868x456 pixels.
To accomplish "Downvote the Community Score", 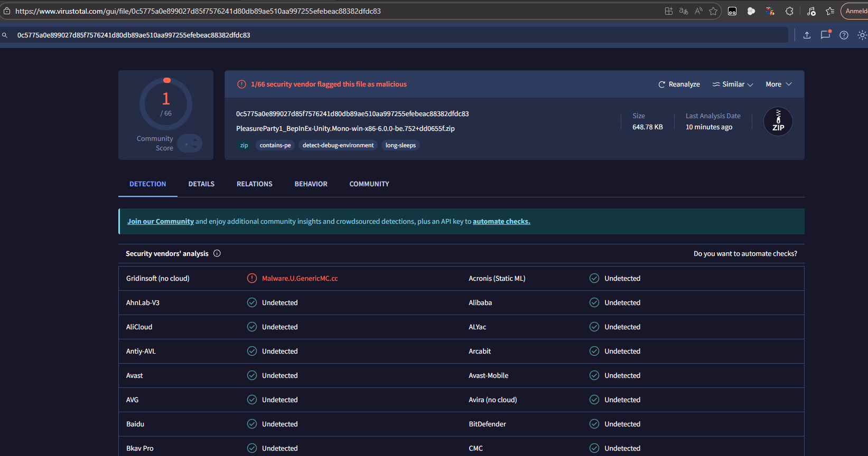I will pyautogui.click(x=195, y=147).
